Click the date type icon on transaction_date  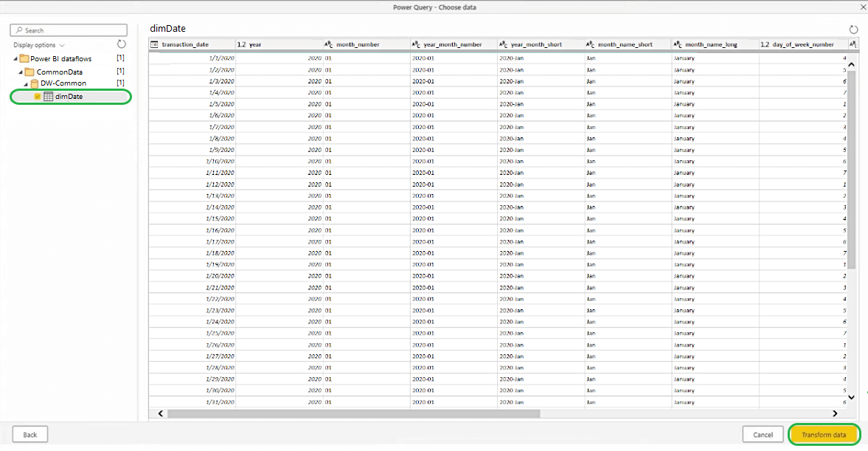click(154, 44)
